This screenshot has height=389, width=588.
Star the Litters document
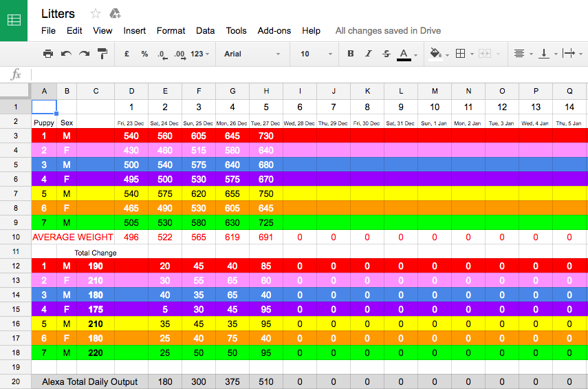(96, 14)
